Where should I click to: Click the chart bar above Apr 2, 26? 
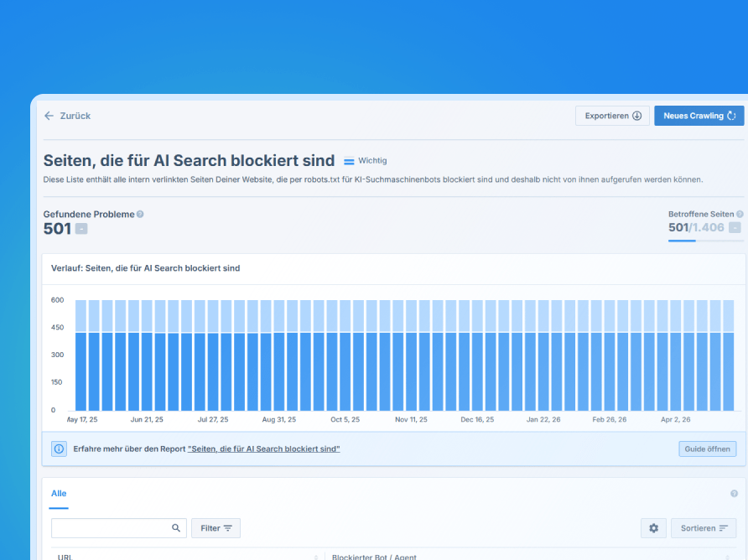[676, 355]
